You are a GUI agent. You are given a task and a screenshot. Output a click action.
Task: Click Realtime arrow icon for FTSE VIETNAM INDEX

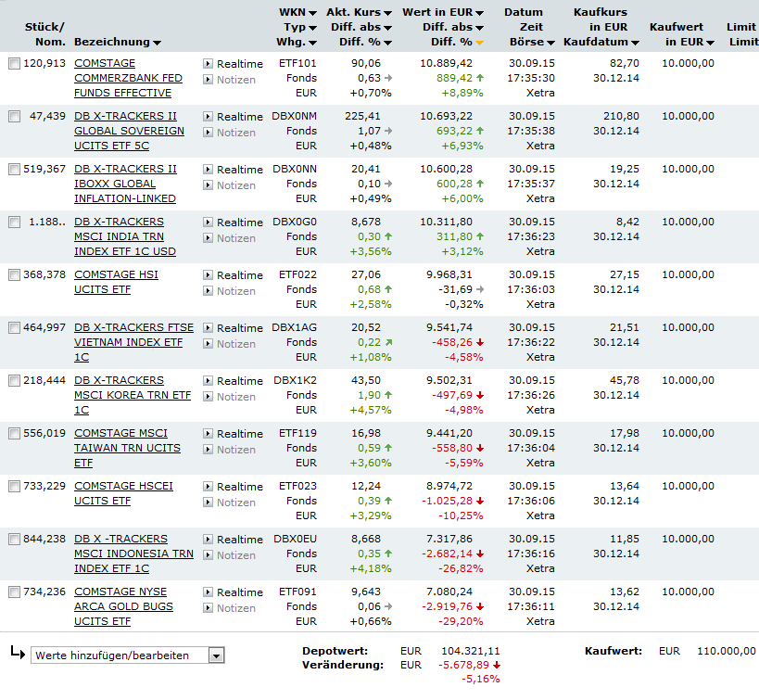(208, 327)
